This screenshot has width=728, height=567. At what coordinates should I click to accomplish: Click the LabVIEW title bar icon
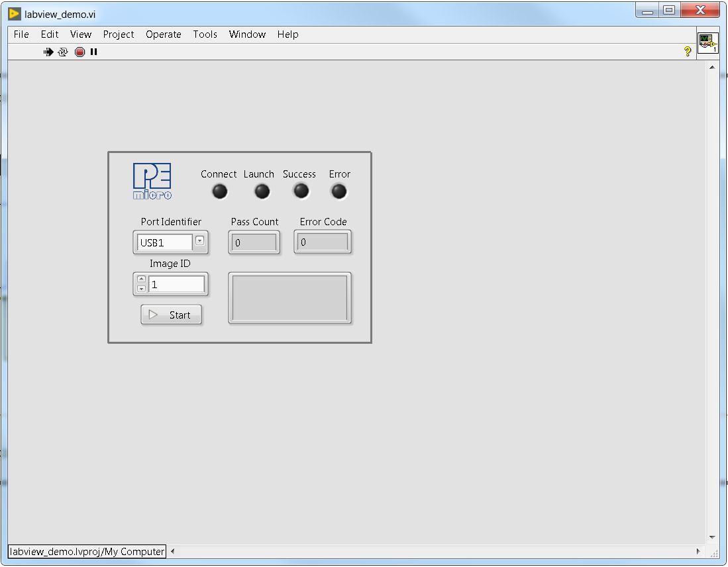click(15, 14)
